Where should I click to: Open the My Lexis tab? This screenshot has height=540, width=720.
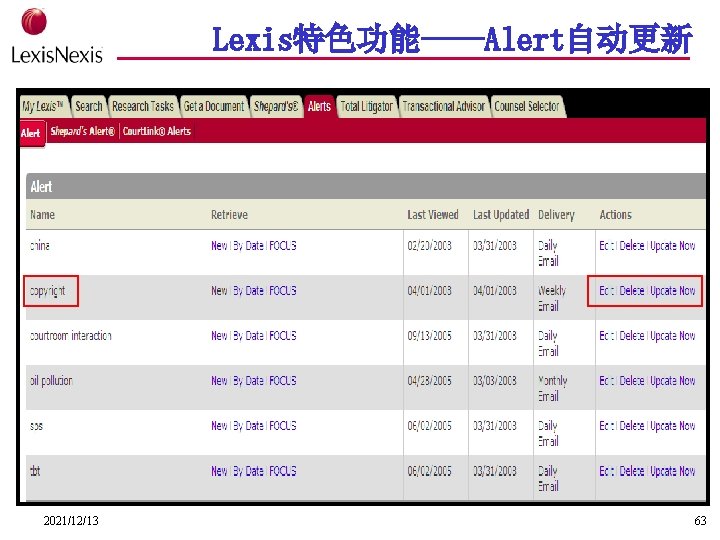(43, 107)
